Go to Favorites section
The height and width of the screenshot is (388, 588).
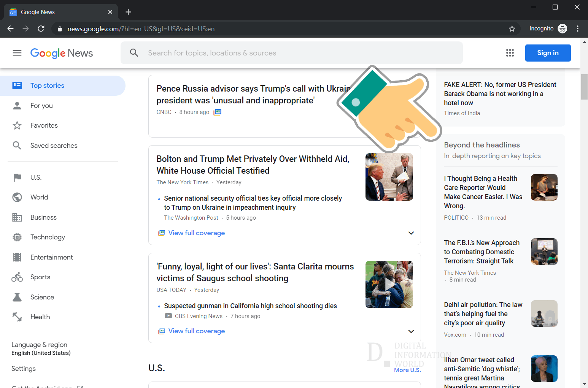coord(44,125)
